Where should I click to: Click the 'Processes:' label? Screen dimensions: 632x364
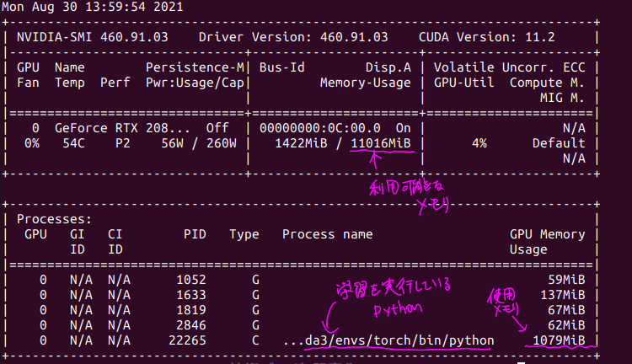tap(54, 219)
